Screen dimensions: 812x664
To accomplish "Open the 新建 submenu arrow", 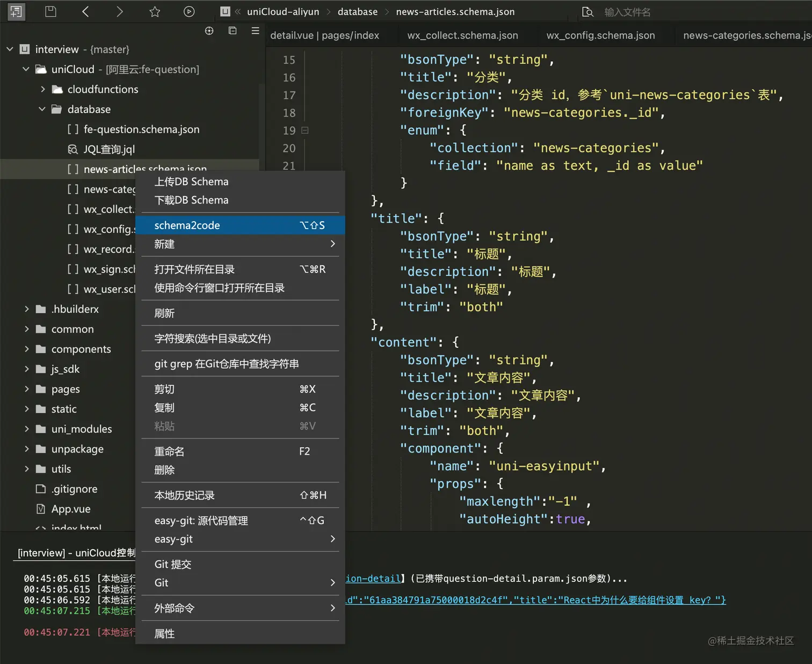I will point(332,244).
